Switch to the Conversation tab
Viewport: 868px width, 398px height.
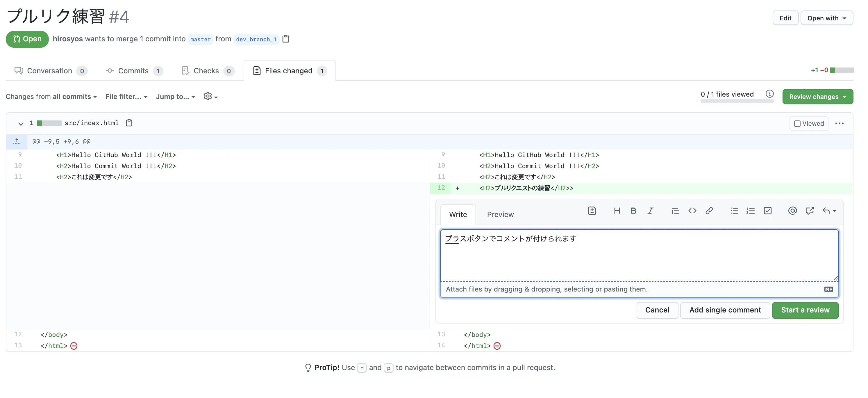pos(51,71)
